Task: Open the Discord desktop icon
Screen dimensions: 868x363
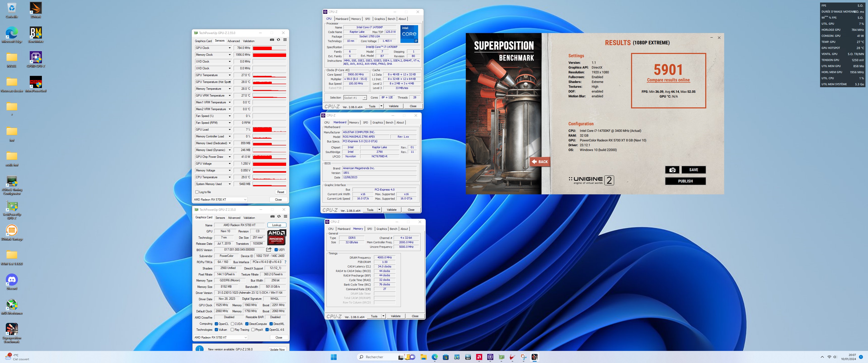Action: (x=12, y=282)
